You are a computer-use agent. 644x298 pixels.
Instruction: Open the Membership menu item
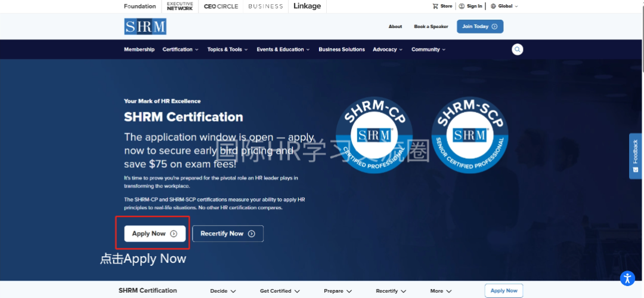pyautogui.click(x=139, y=50)
